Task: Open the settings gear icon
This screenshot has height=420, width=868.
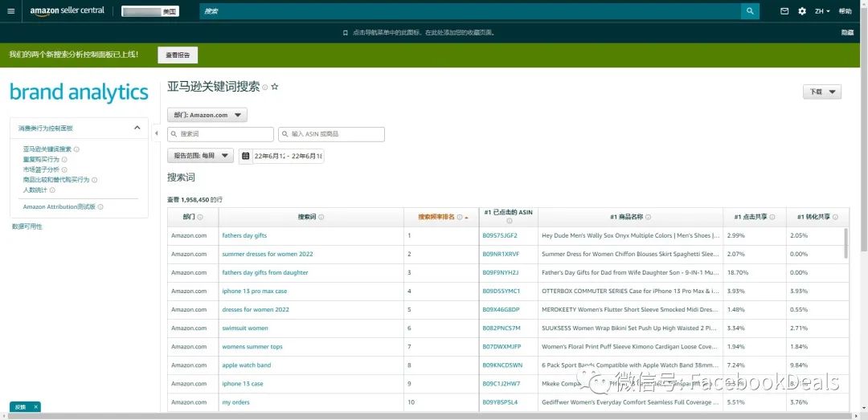Action: pyautogui.click(x=802, y=11)
